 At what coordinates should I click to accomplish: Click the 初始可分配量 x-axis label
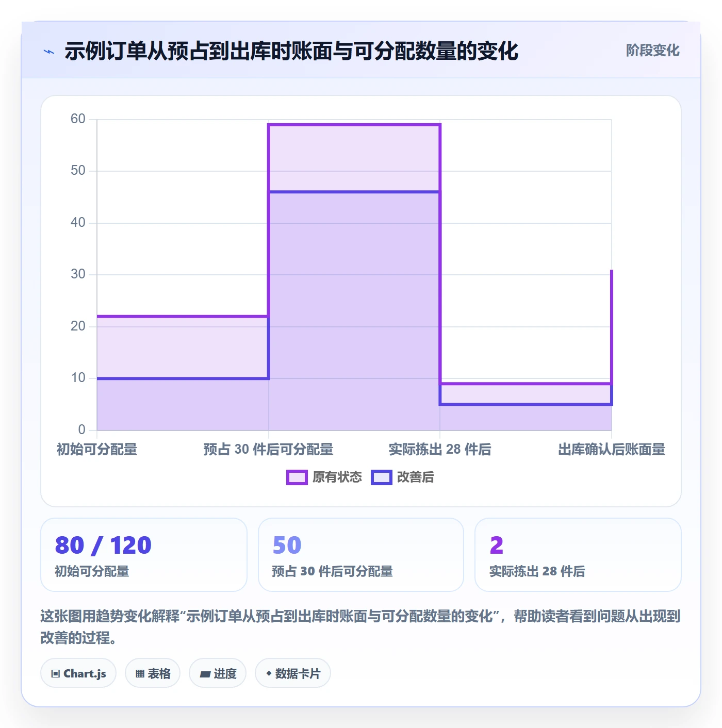pyautogui.click(x=97, y=450)
